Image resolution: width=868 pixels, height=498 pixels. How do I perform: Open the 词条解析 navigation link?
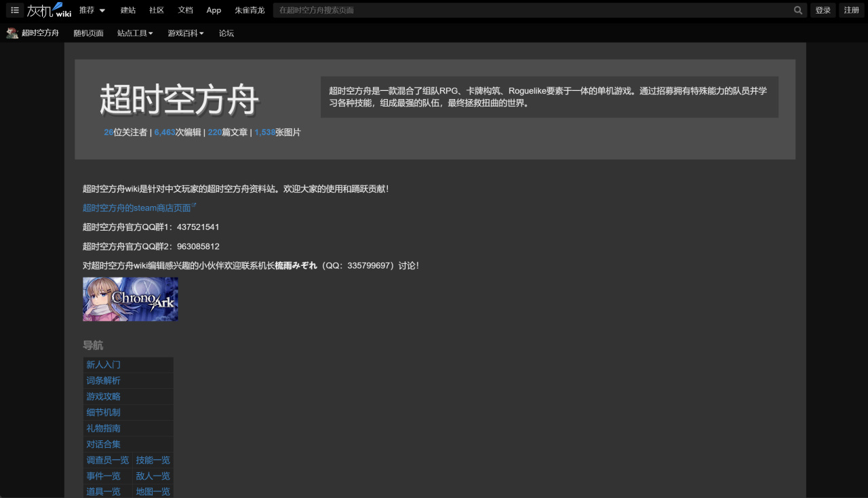103,381
